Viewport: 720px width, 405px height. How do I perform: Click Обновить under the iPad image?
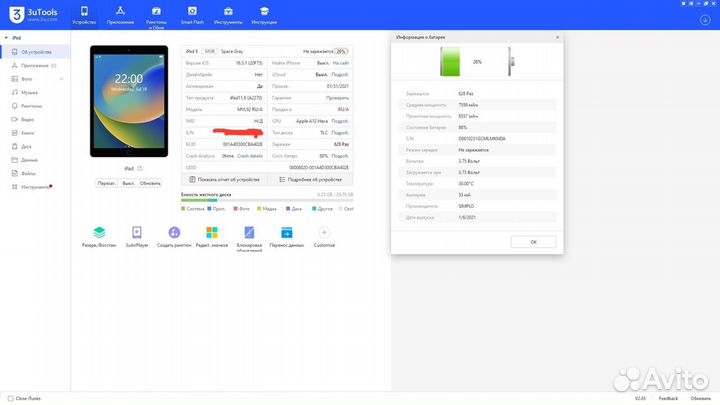click(150, 183)
